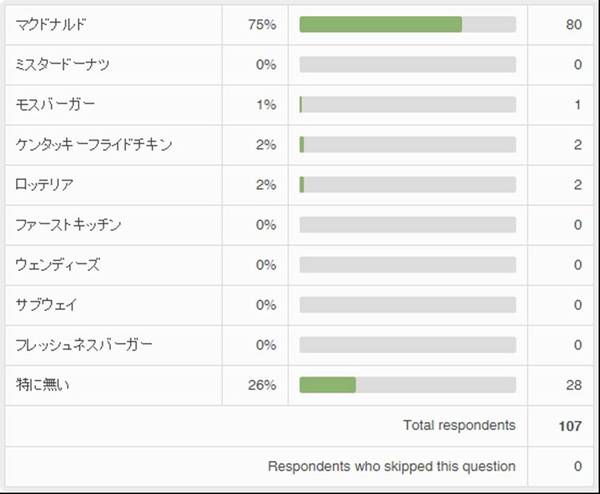
Task: Click the empty ミスタードーナツ bar
Action: coord(407,65)
